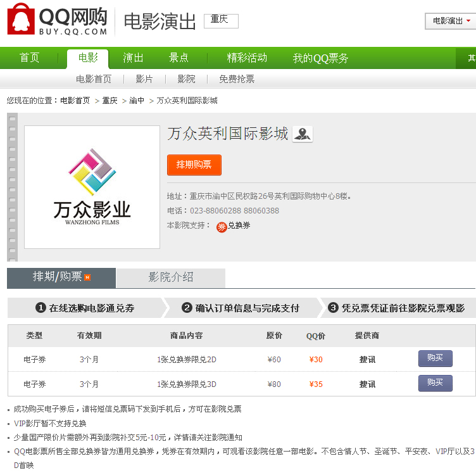Click the 免费抢票 sub-navigation link
476x475 pixels.
click(x=237, y=79)
